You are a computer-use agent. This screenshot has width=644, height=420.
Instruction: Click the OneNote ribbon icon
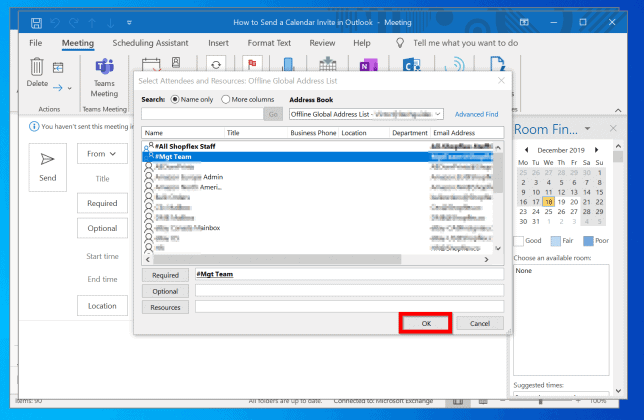click(368, 65)
